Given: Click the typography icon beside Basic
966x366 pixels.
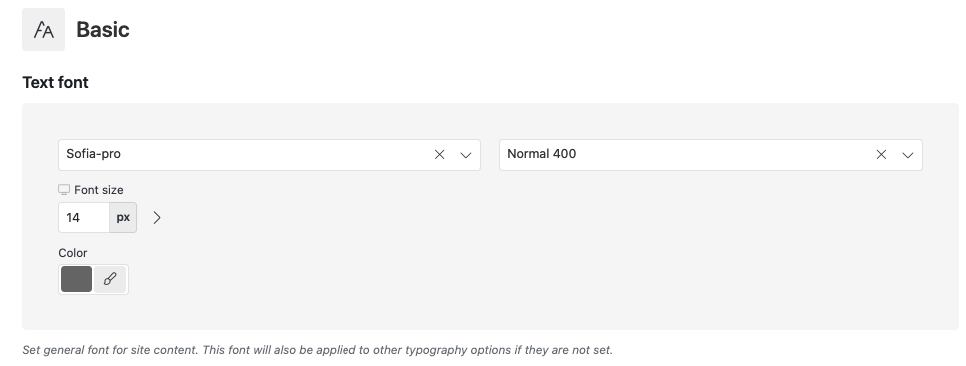Looking at the screenshot, I should pyautogui.click(x=43, y=30).
